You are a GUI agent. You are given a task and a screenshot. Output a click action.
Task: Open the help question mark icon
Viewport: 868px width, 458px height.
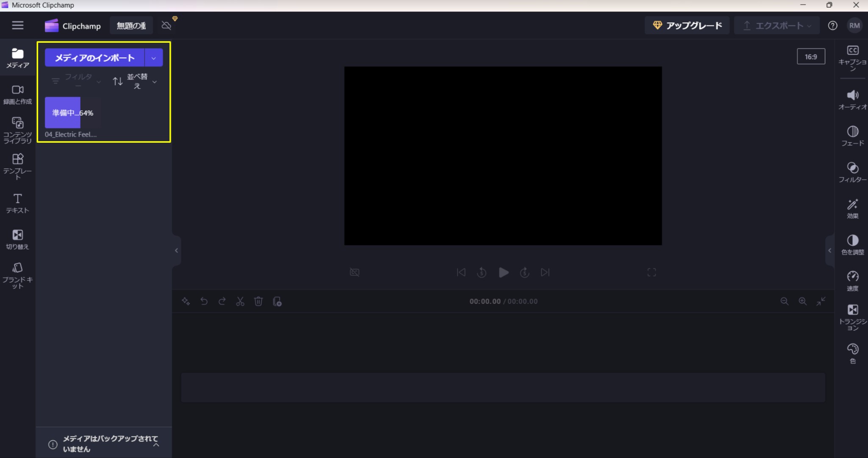click(832, 25)
